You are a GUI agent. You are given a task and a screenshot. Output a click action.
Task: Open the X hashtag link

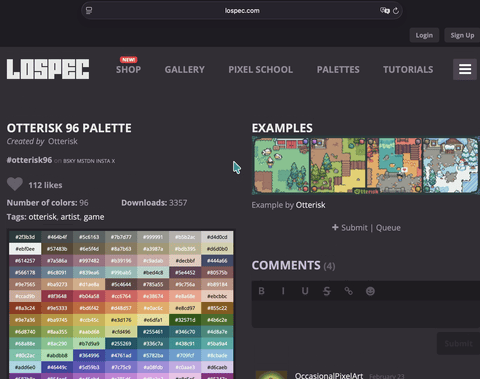pos(113,161)
